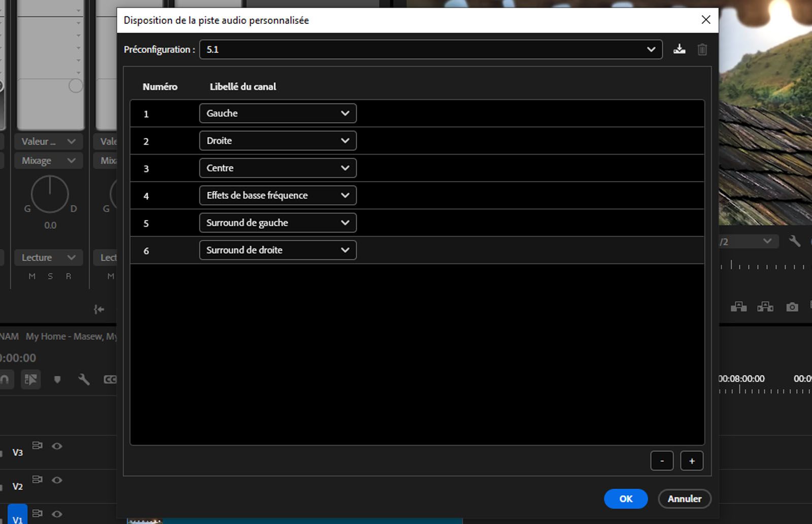
Task: Click Annuler to cancel the dialog
Action: [x=685, y=499]
